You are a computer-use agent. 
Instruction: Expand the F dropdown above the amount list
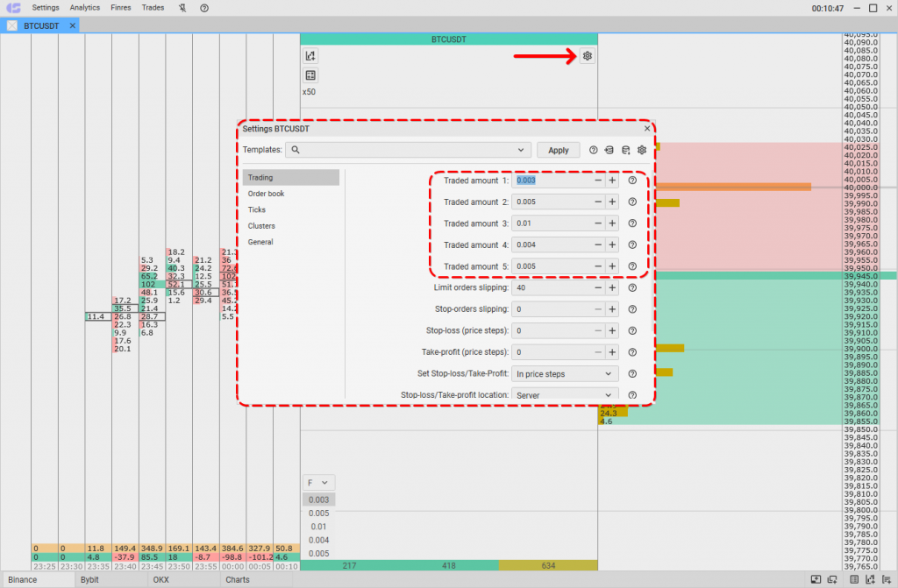pyautogui.click(x=318, y=482)
